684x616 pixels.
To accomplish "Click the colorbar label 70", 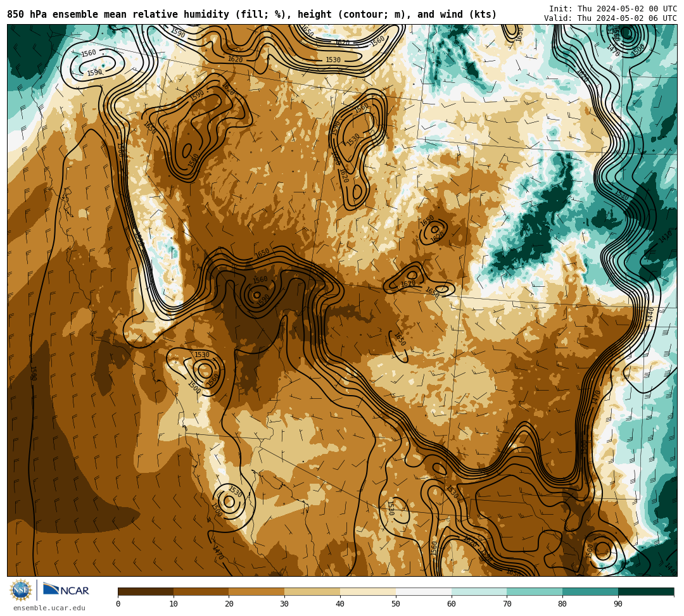I will click(x=507, y=604).
